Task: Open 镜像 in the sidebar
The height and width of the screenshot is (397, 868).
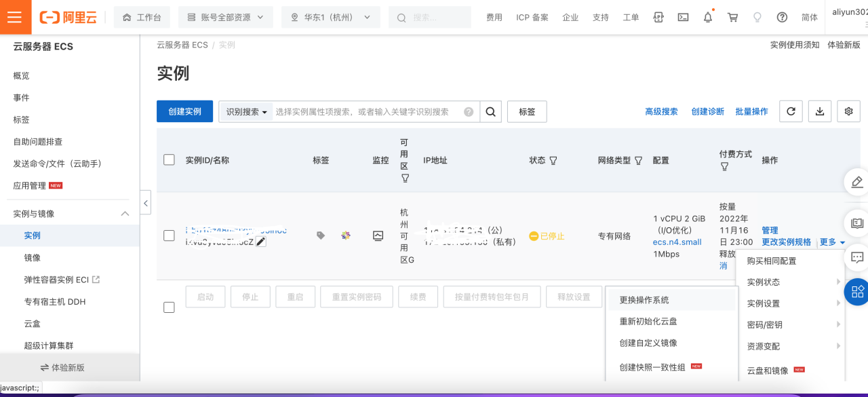Action: pos(33,258)
